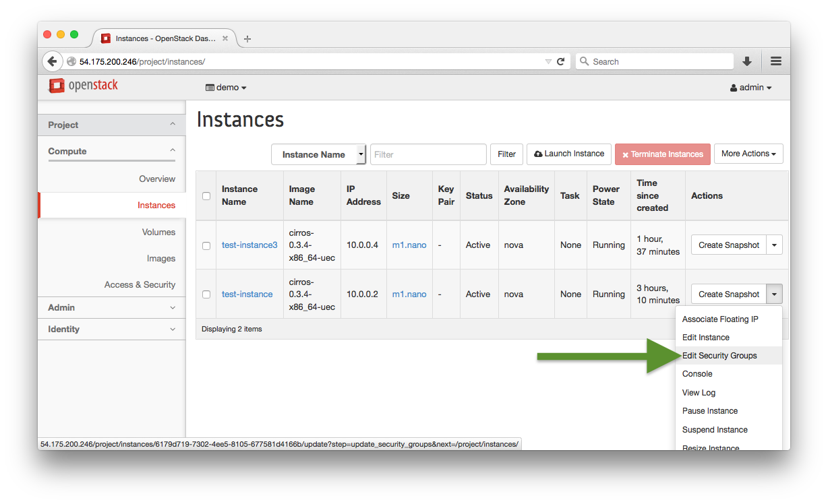Click the reload page icon in address bar
Image resolution: width=828 pixels, height=504 pixels.
coord(560,61)
